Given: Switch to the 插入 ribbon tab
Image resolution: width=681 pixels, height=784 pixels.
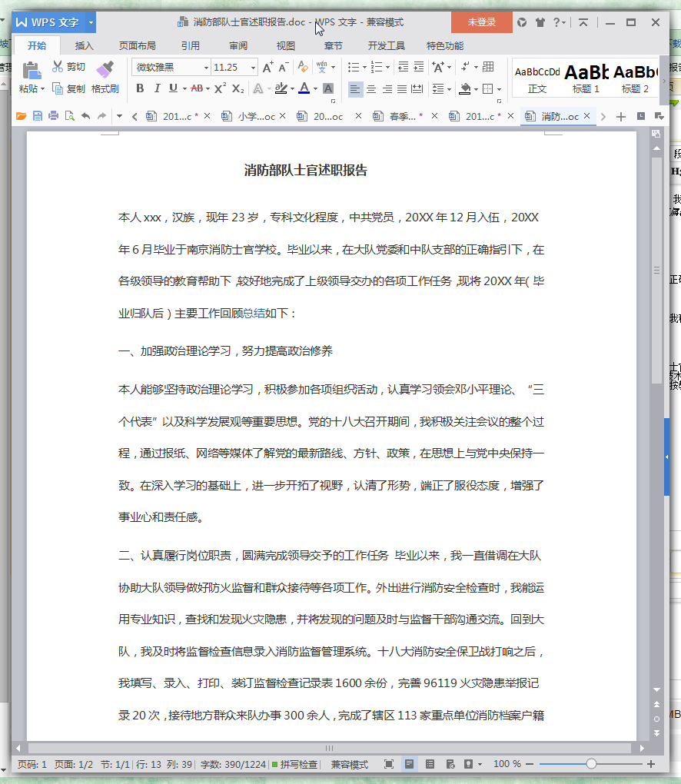Looking at the screenshot, I should click(84, 45).
